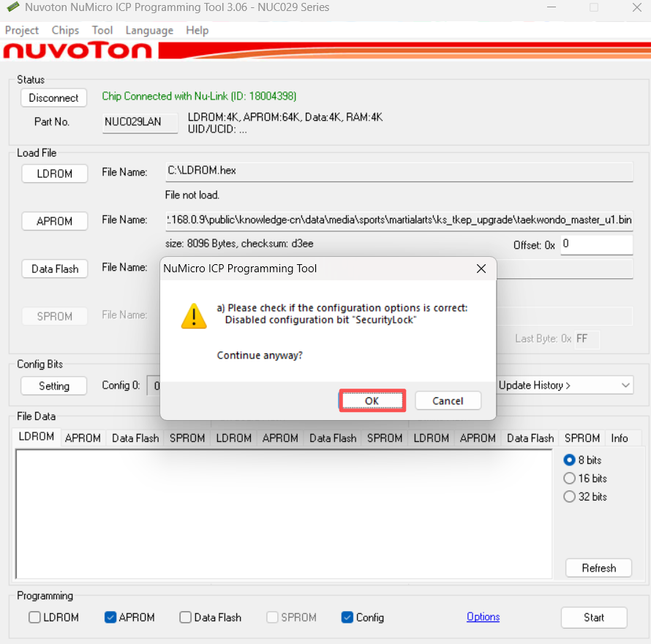Screen dimensions: 651x644
Task: Open the Options link
Action: click(x=483, y=617)
